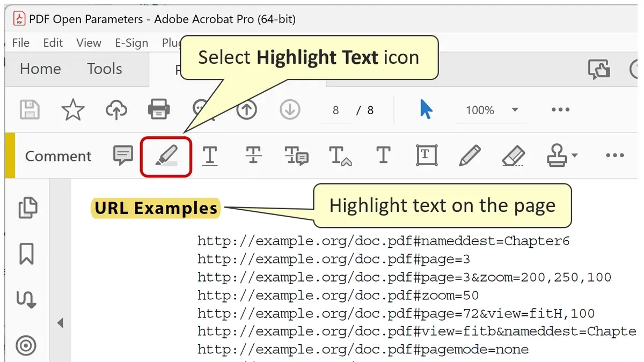Select the Add Text Comment tool
644x362 pixels.
(x=383, y=156)
